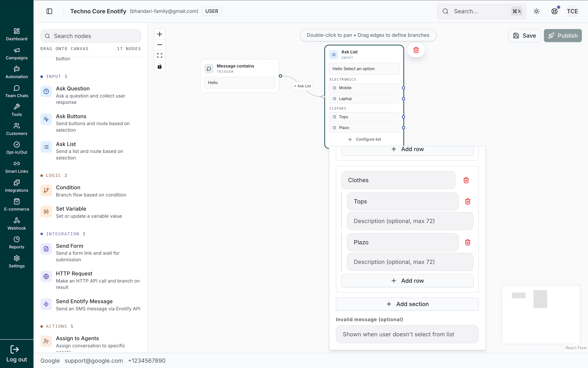Image resolution: width=588 pixels, height=368 pixels.
Task: Save the flow
Action: point(524,36)
